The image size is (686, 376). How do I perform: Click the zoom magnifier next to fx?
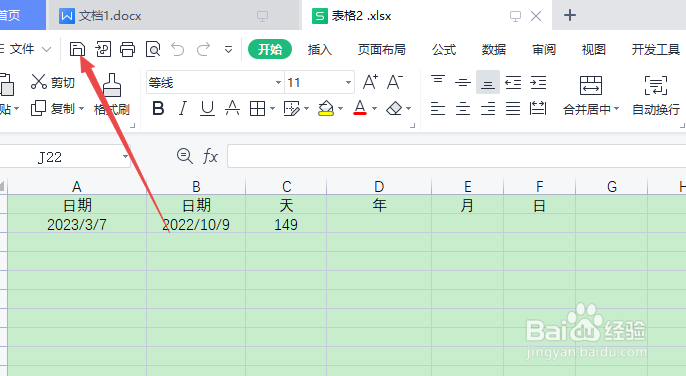click(185, 156)
